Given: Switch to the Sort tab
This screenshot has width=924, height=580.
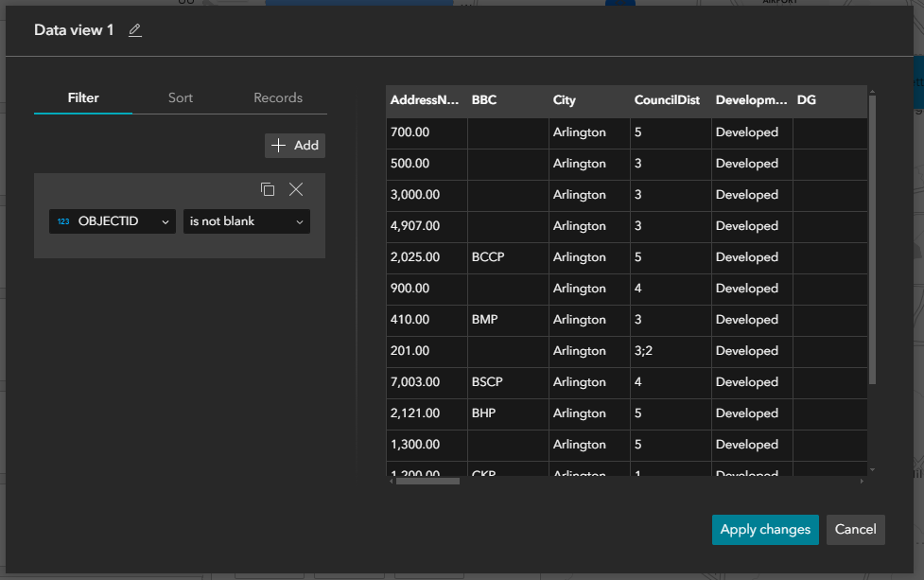Looking at the screenshot, I should [x=180, y=97].
